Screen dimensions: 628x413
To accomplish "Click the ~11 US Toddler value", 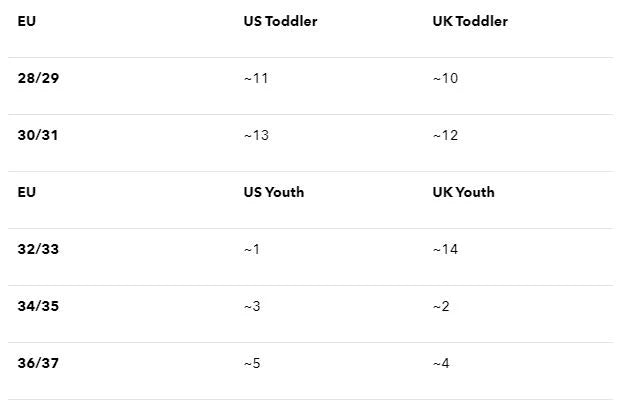I will [x=256, y=78].
